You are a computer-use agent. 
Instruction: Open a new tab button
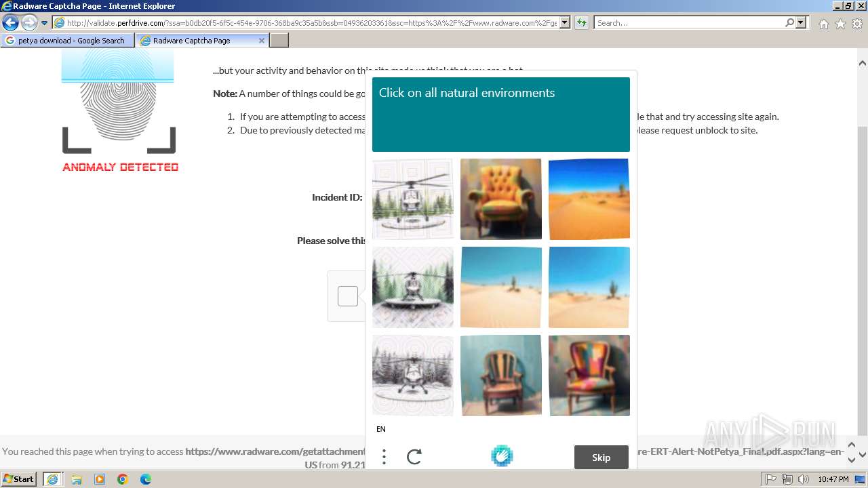tap(279, 41)
